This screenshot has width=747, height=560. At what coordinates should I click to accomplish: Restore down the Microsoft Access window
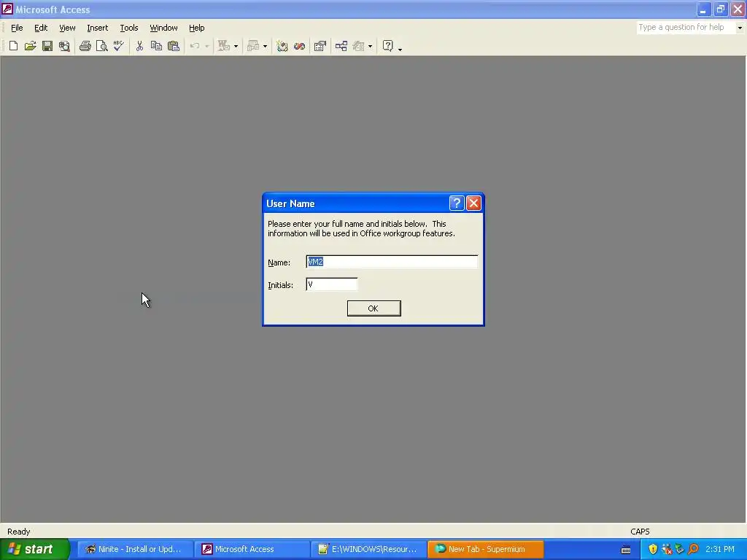coord(720,9)
